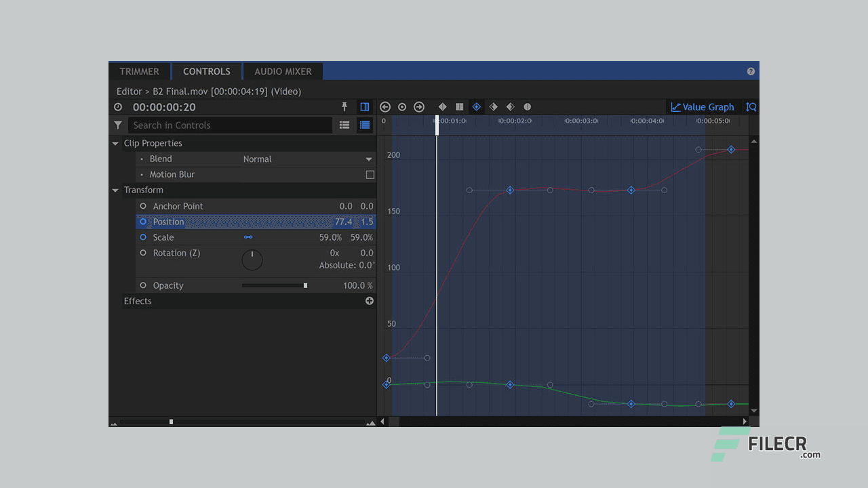The height and width of the screenshot is (488, 868).
Task: Toggle keyframing on the Opacity property
Action: point(143,285)
